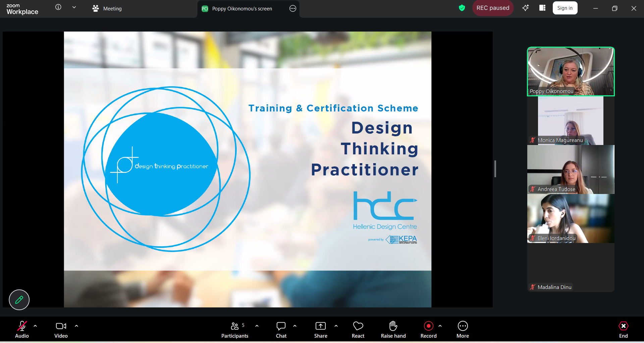Click the PO avatar badge in screen tab
This screenshot has width=644, height=343.
205,9
